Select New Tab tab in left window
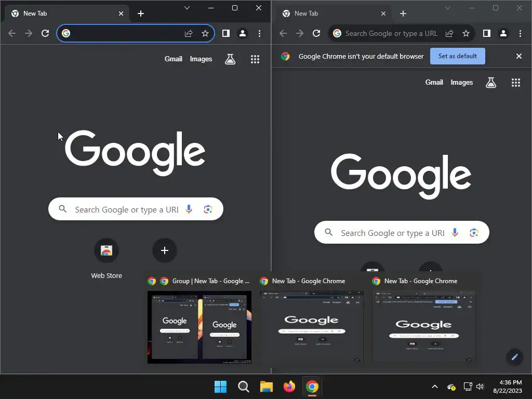The height and width of the screenshot is (399, 532). pos(67,14)
